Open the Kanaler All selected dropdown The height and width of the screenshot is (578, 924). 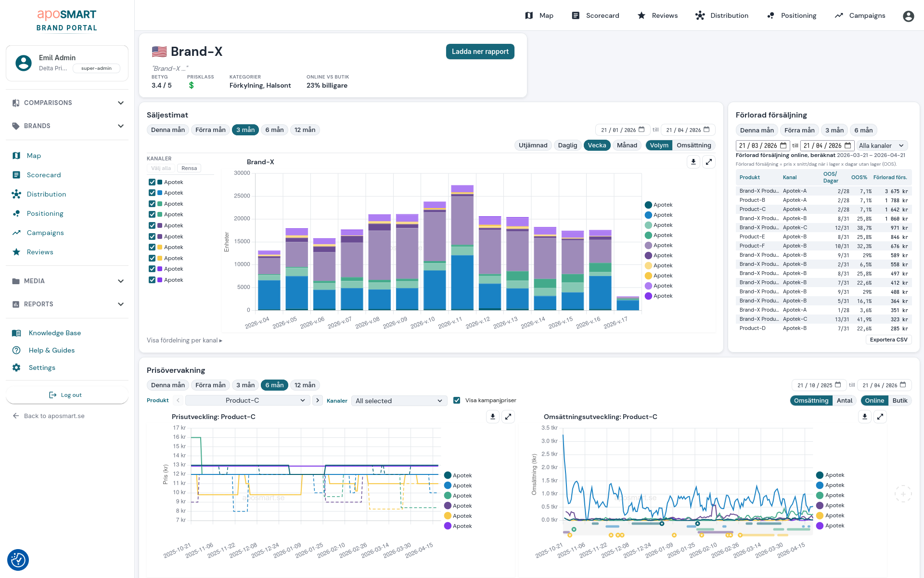399,401
